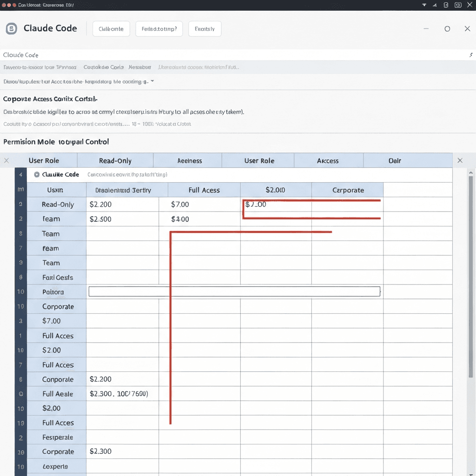The width and height of the screenshot is (476, 476).
Task: Select the first User Role header tab
Action: pyautogui.click(x=44, y=161)
